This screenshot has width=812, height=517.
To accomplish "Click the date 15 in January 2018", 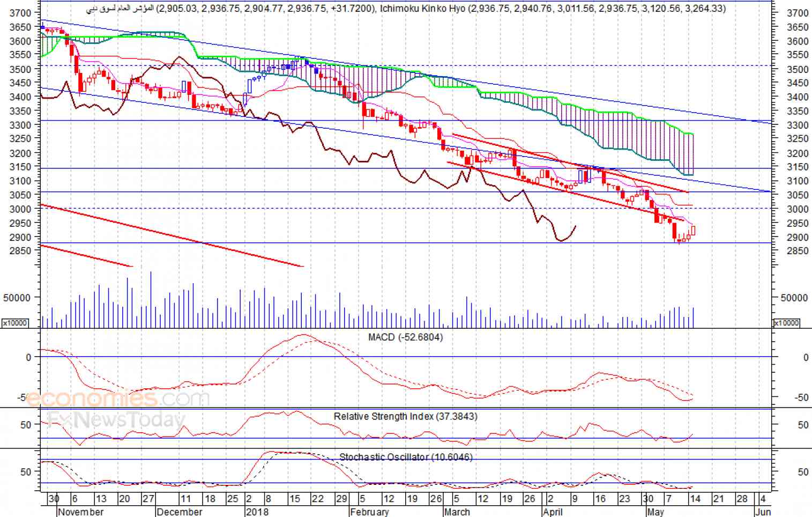I will [294, 499].
